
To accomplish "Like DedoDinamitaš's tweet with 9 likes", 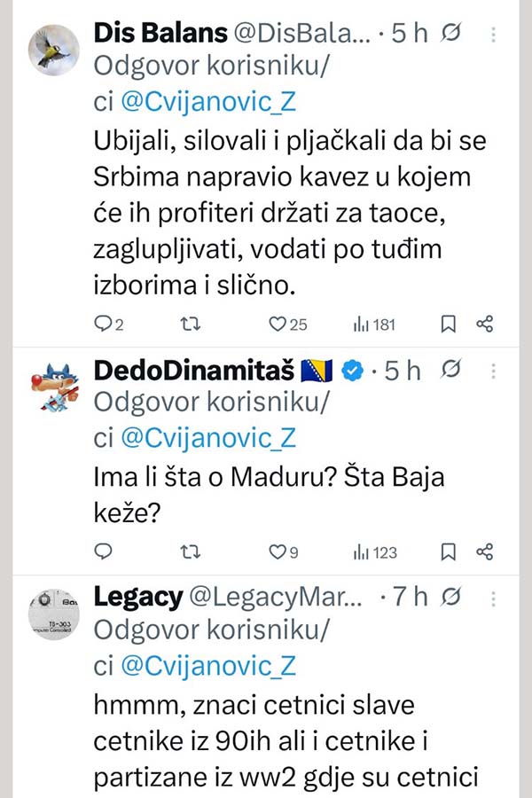I will 278,552.
